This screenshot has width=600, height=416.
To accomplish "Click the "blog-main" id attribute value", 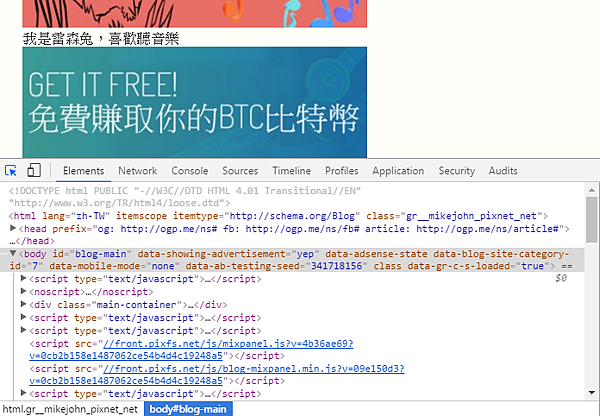I will [101, 254].
